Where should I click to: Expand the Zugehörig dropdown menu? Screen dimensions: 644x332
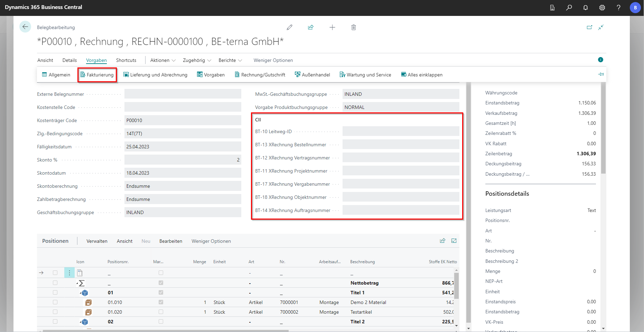(197, 60)
